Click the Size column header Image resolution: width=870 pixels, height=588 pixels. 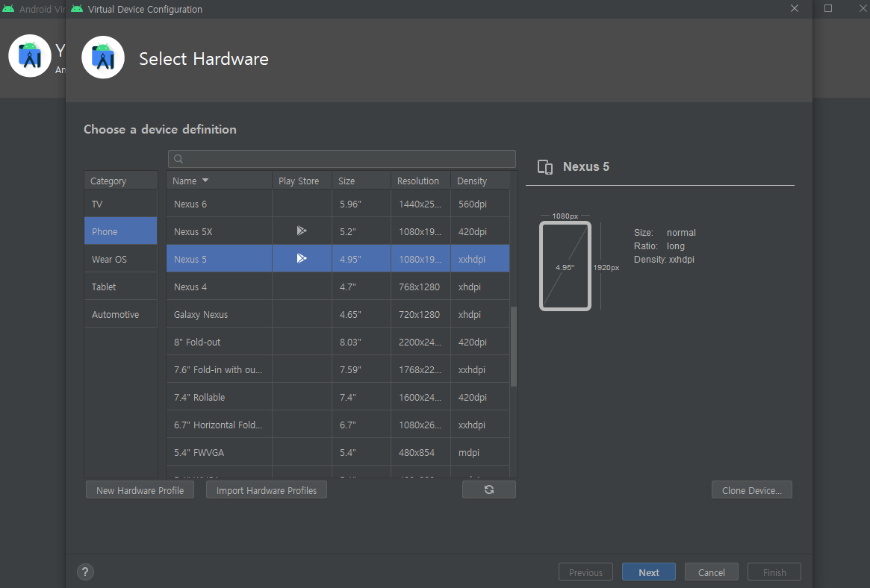click(x=361, y=181)
